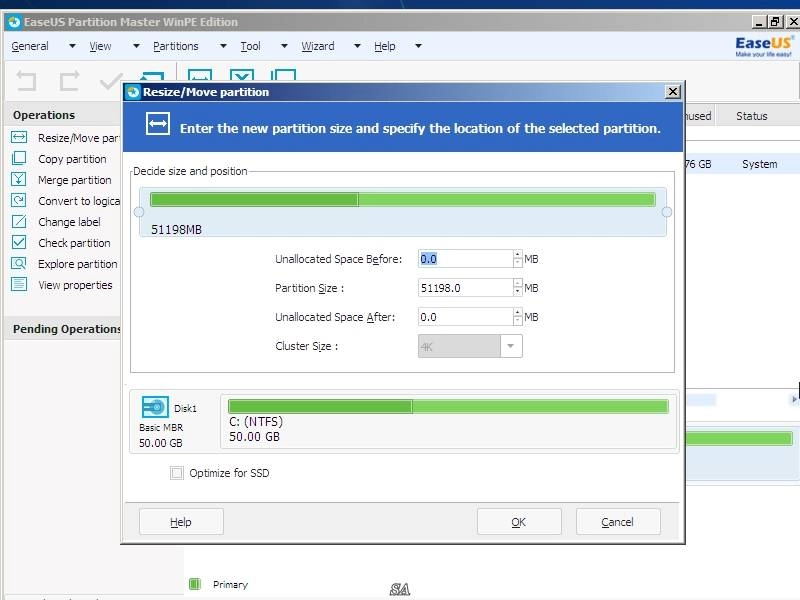Image resolution: width=800 pixels, height=600 pixels.
Task: Click the dialog Help button
Action: tap(181, 521)
